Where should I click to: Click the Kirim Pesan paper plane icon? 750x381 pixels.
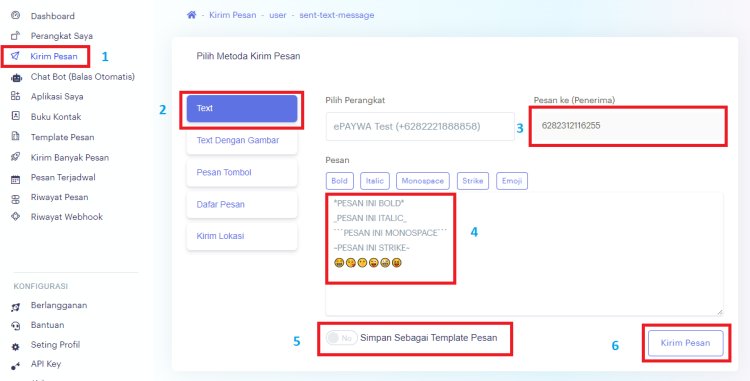pyautogui.click(x=15, y=56)
